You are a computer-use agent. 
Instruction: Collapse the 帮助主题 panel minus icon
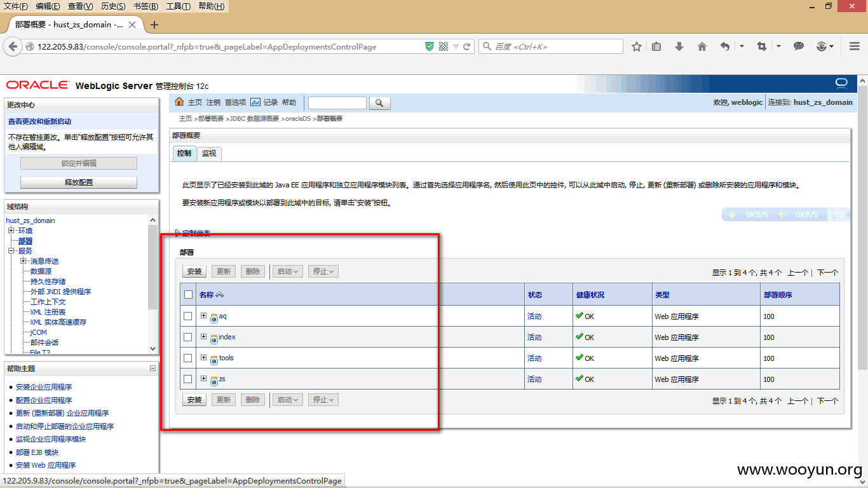tap(153, 368)
